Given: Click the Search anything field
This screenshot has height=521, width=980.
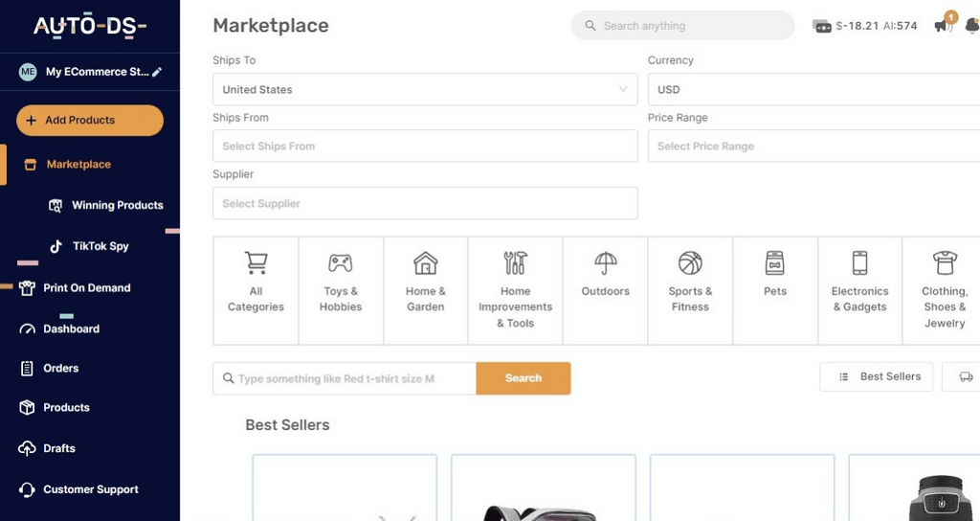Looking at the screenshot, I should (x=682, y=26).
